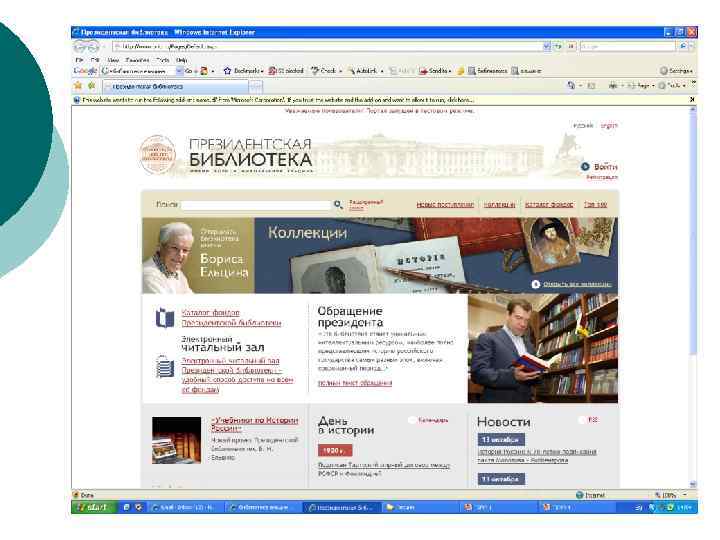Open the View menu
This screenshot has height=540, width=720.
click(x=113, y=60)
